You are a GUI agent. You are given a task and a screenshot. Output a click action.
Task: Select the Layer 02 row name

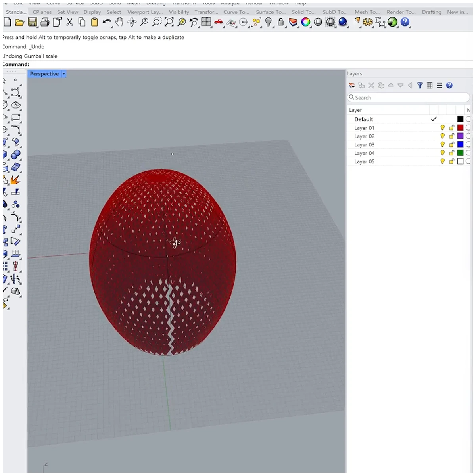364,136
